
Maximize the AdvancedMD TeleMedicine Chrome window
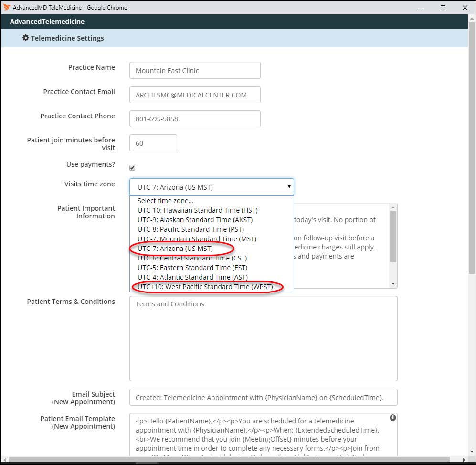tap(443, 8)
